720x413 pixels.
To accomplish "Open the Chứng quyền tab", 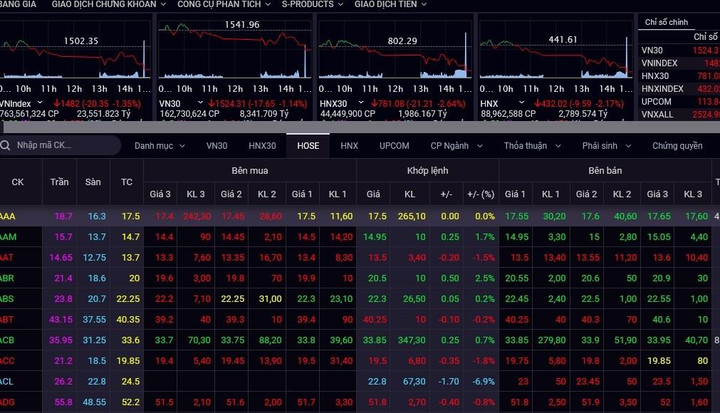I will pyautogui.click(x=677, y=146).
